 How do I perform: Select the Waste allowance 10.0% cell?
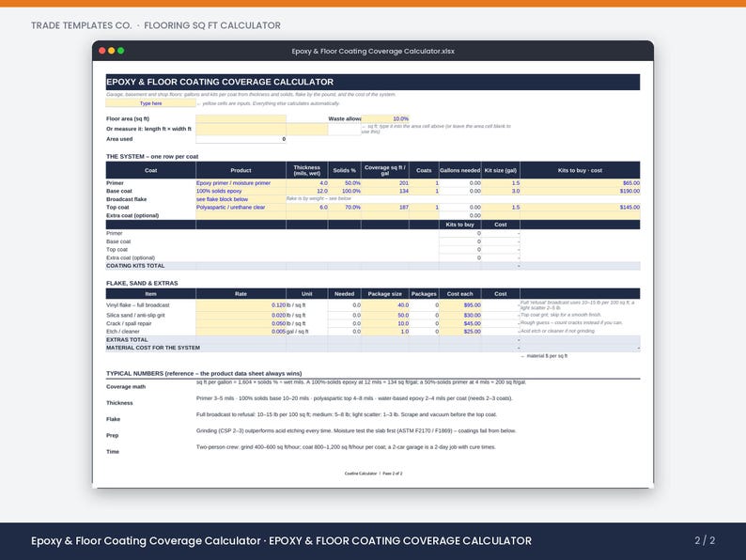click(x=385, y=118)
